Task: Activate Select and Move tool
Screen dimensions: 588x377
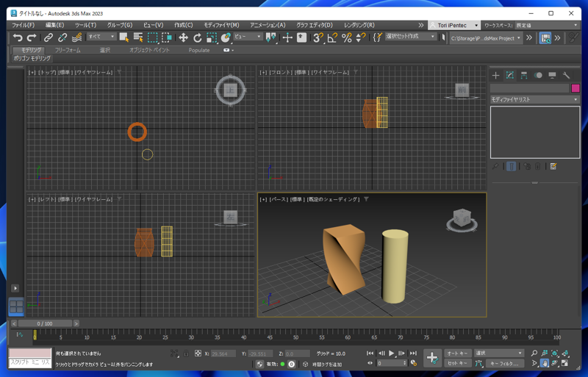Action: [183, 37]
